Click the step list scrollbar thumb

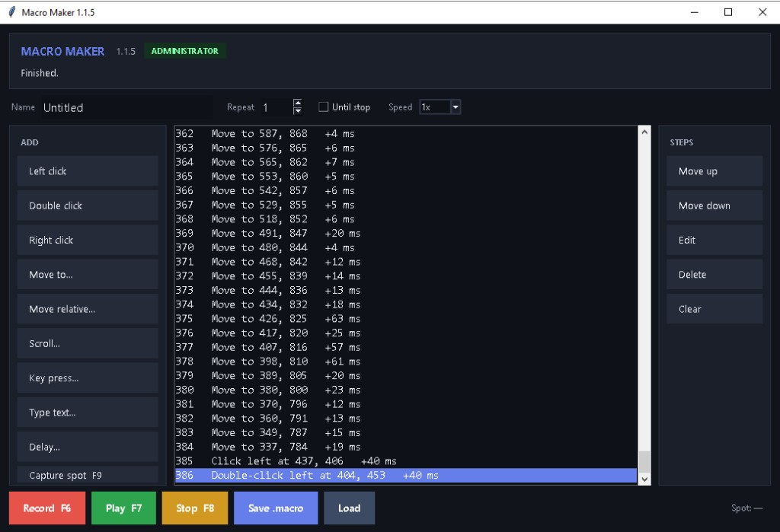pyautogui.click(x=644, y=462)
